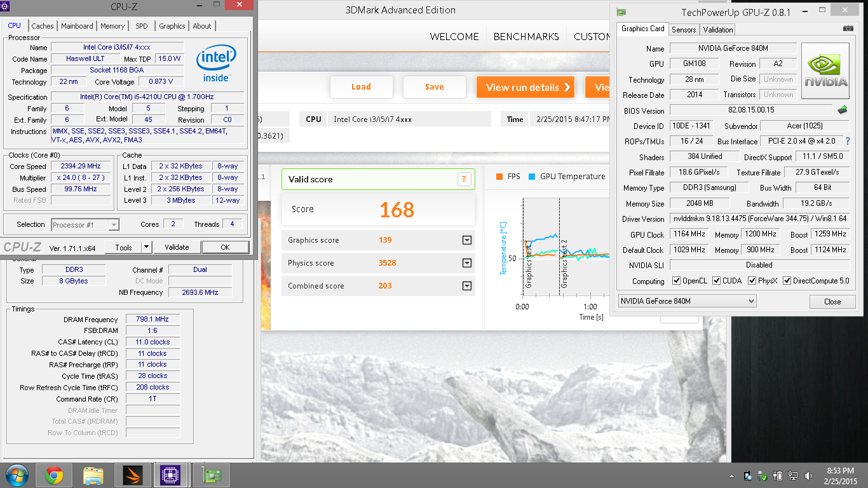Click the Valid score question mark help icon
Viewport: 868px width, 488px height.
[465, 179]
